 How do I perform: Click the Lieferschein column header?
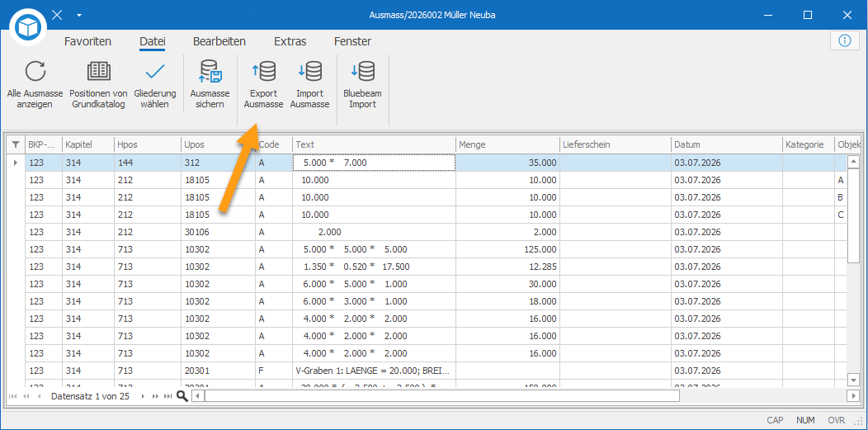tap(615, 144)
